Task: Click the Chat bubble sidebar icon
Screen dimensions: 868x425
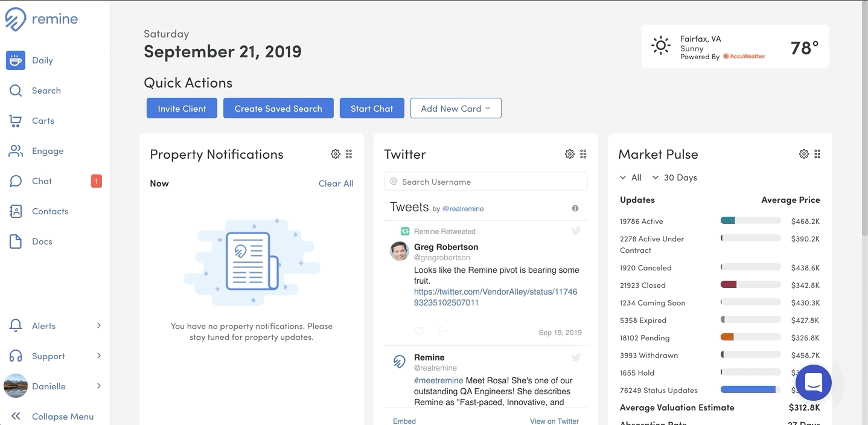Action: click(x=16, y=181)
